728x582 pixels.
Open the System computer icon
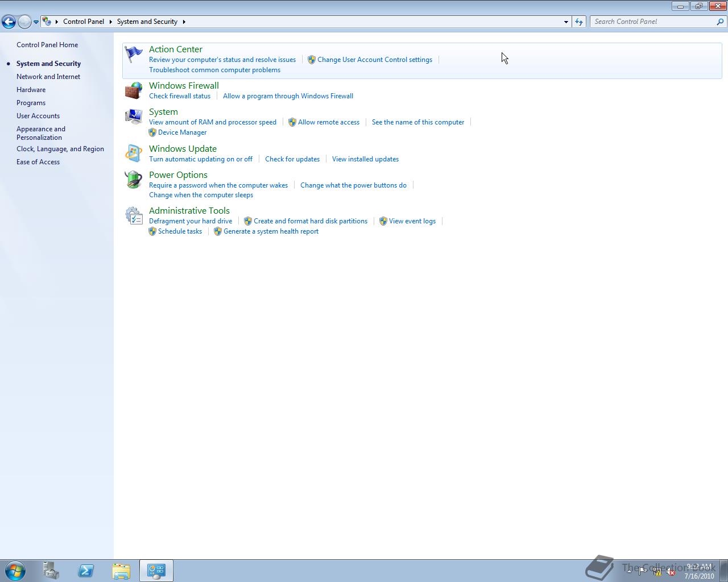point(134,117)
